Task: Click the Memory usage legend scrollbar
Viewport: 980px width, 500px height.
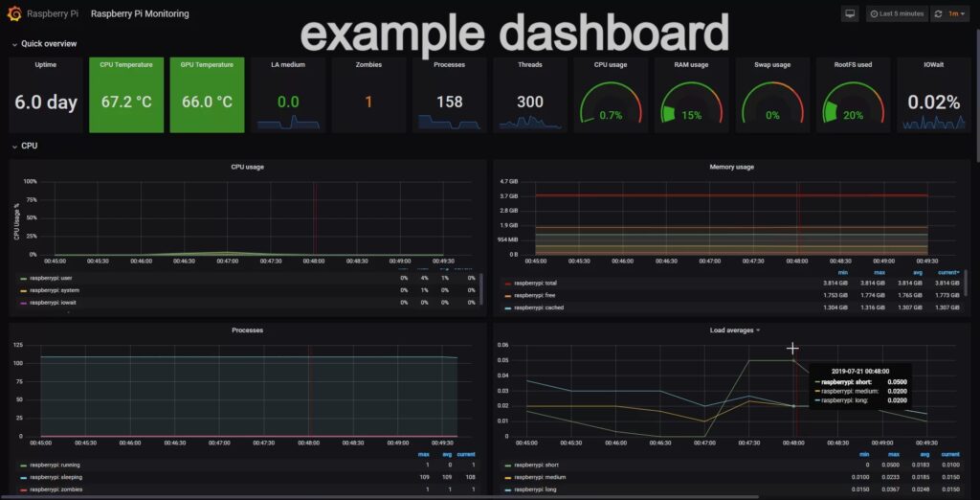Action: (x=965, y=284)
